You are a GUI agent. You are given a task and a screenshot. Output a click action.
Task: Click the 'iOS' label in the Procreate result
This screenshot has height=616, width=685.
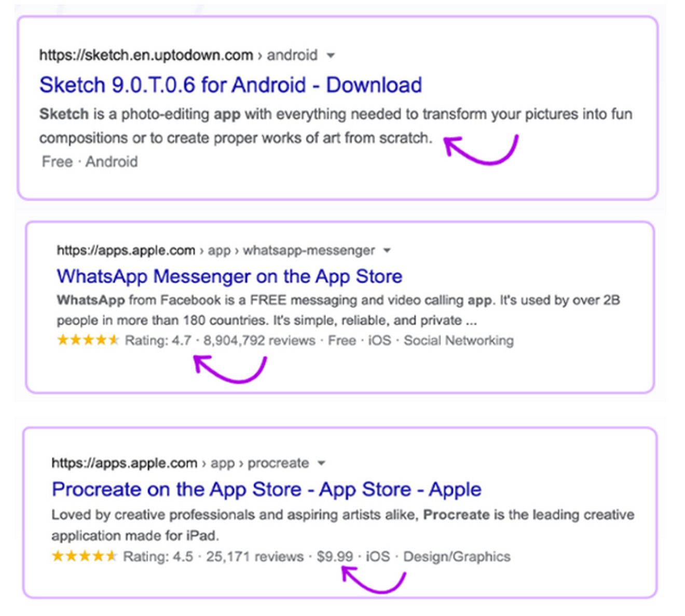coord(377,557)
